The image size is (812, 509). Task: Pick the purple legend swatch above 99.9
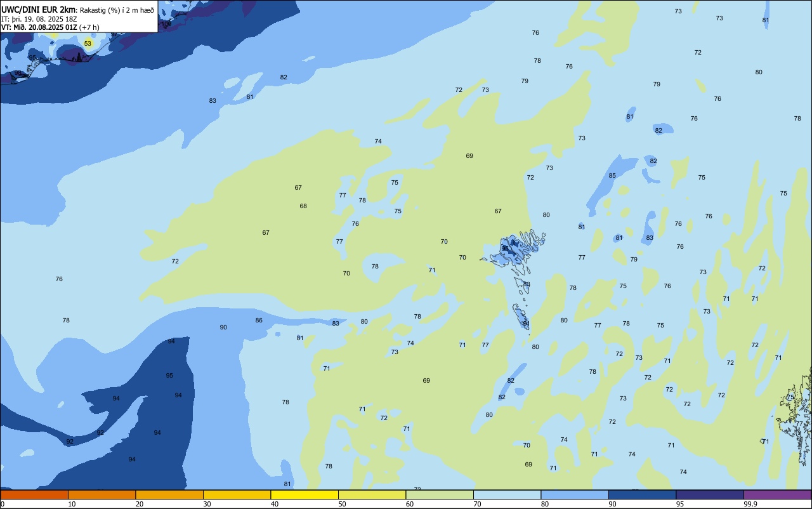tap(777, 494)
